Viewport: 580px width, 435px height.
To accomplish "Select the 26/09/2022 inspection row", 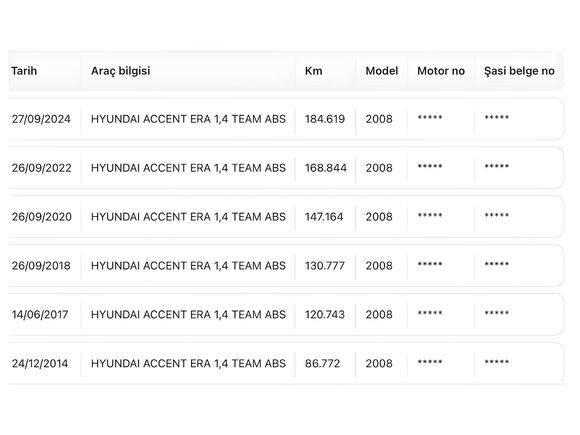I will coord(286,168).
